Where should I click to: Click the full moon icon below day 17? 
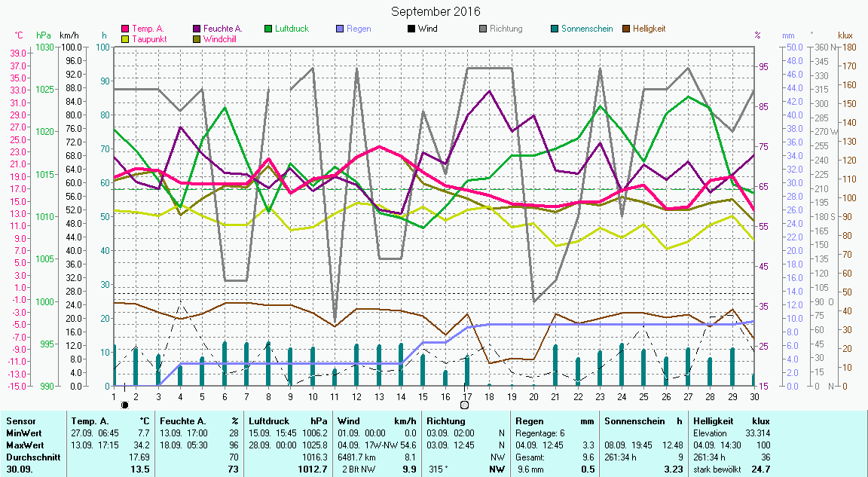pos(464,405)
